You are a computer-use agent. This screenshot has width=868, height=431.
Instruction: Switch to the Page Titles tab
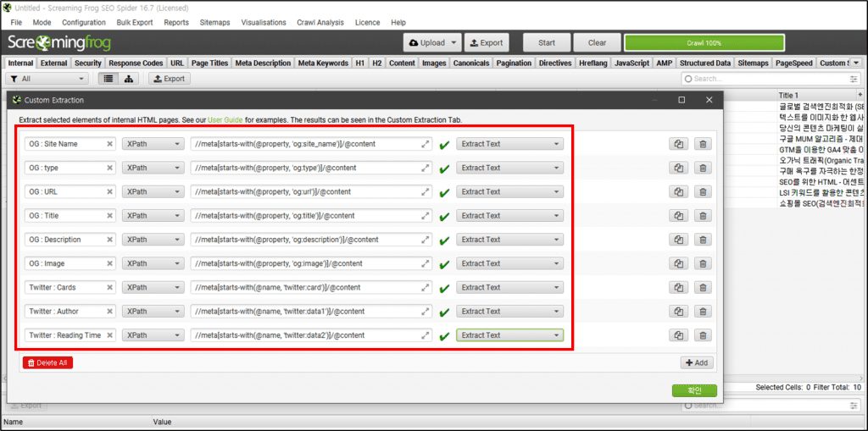coord(209,63)
